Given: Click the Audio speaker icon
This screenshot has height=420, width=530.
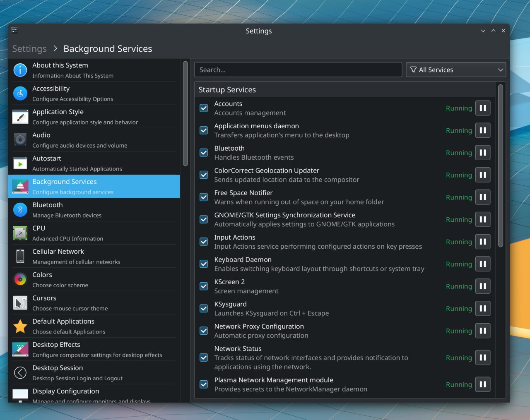Looking at the screenshot, I should [x=20, y=140].
